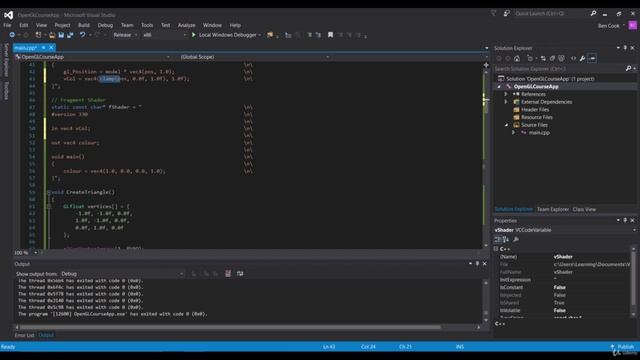Viewport: 640px width, 360px height.
Task: Auto-hide the Solution Explorer with pin icon
Action: (625, 48)
